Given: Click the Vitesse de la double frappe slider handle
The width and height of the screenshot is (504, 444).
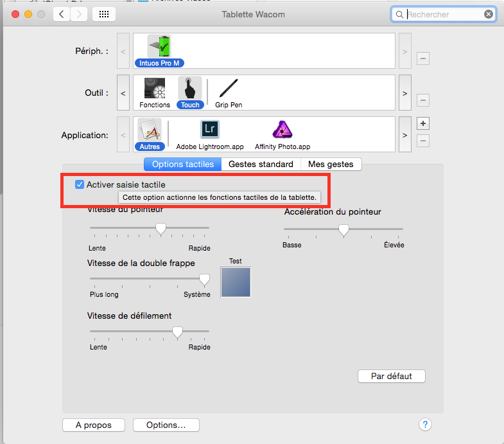Looking at the screenshot, I should [x=204, y=280].
